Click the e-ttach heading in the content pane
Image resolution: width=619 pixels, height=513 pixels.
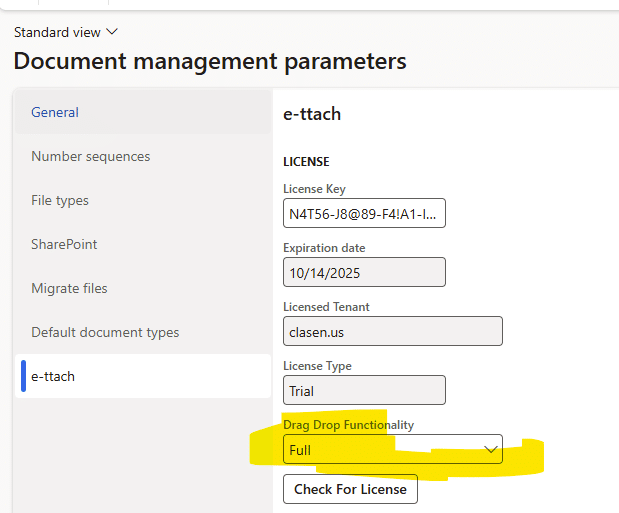(312, 114)
